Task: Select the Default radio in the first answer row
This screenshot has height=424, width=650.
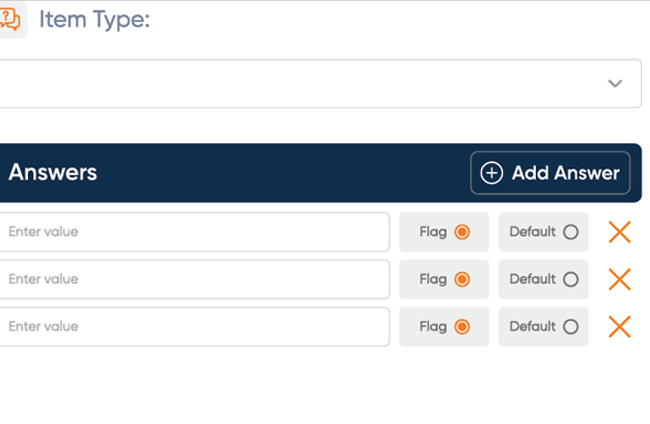Action: pyautogui.click(x=570, y=232)
